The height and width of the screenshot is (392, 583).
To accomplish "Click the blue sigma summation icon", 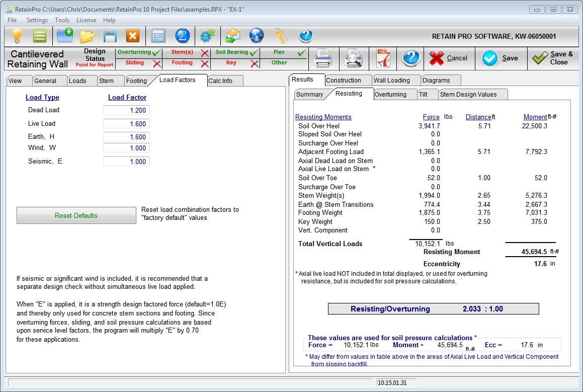I will click(x=183, y=36).
